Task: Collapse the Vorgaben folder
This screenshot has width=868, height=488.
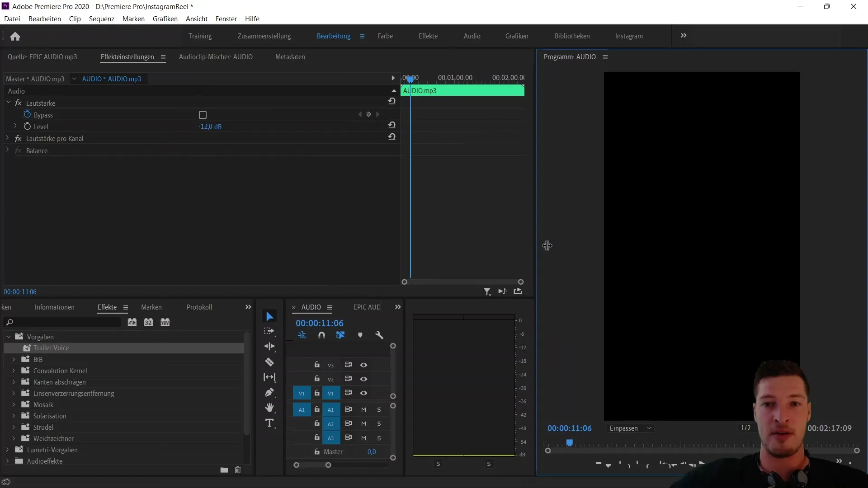Action: (x=8, y=337)
